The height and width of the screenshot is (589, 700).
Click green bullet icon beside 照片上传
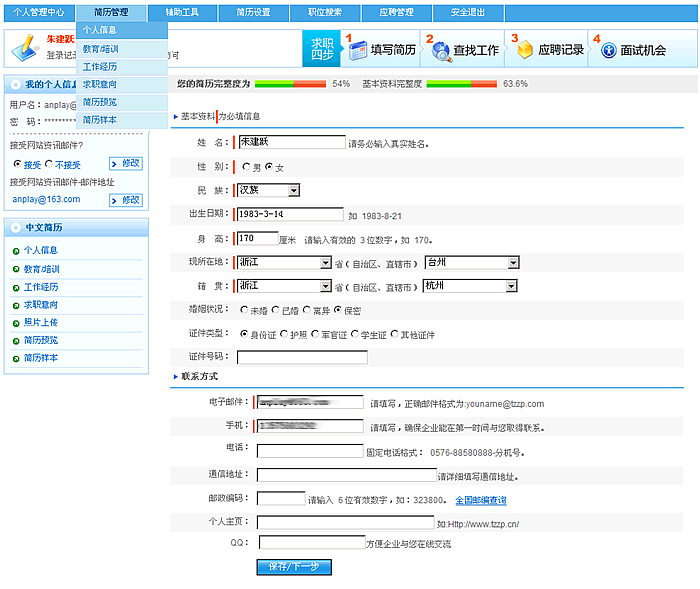[16, 323]
